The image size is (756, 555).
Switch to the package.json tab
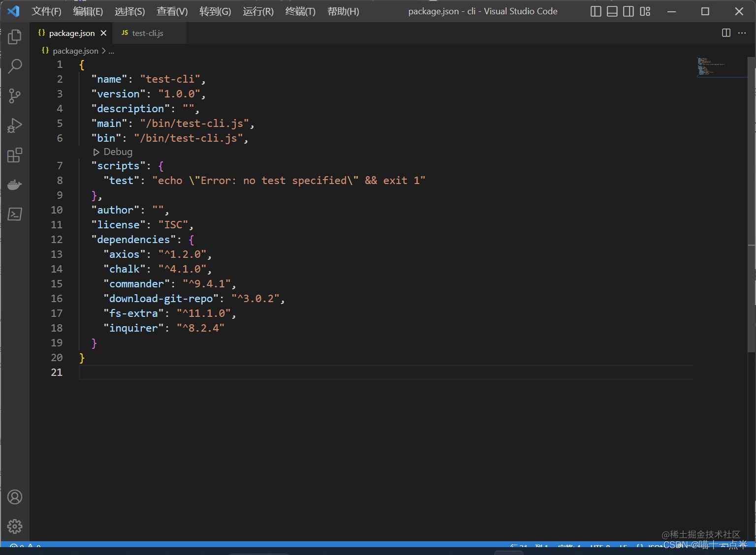coord(72,33)
